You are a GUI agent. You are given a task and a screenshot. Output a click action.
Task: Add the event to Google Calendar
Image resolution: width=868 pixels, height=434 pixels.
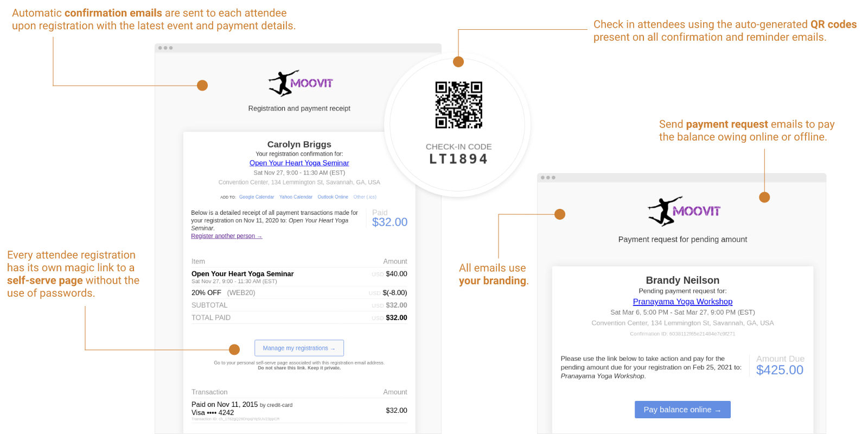(257, 197)
